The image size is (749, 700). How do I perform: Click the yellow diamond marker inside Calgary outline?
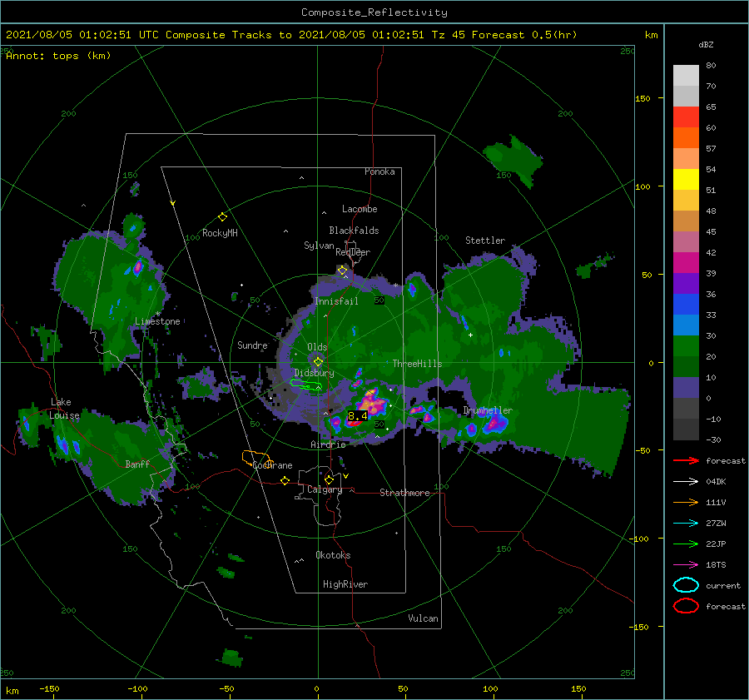[329, 479]
